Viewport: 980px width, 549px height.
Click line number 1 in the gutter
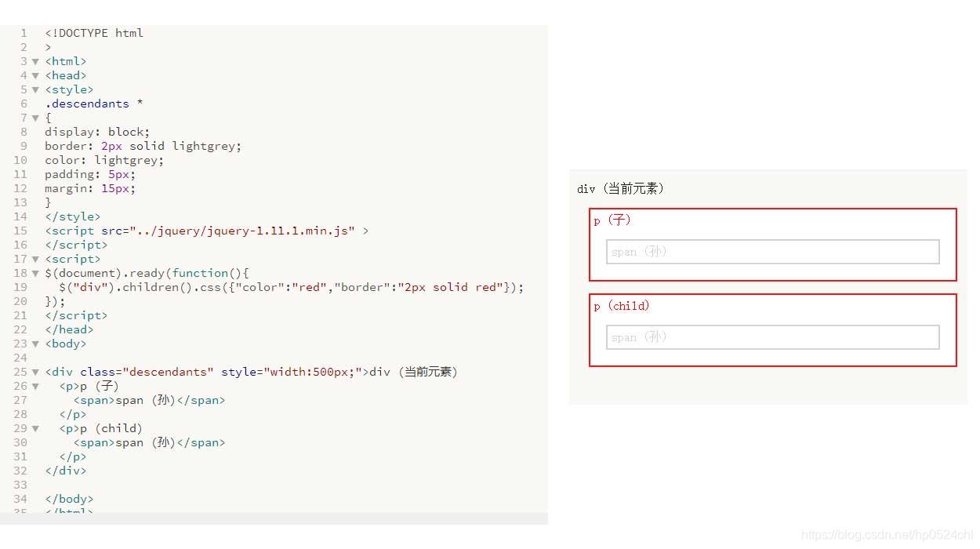(x=24, y=33)
